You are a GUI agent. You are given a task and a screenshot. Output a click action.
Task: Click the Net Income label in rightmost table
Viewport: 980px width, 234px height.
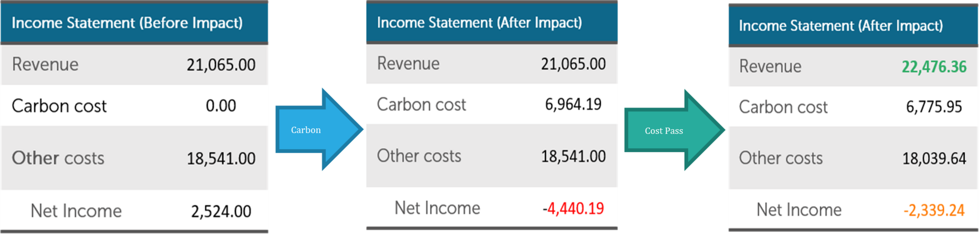(799, 210)
